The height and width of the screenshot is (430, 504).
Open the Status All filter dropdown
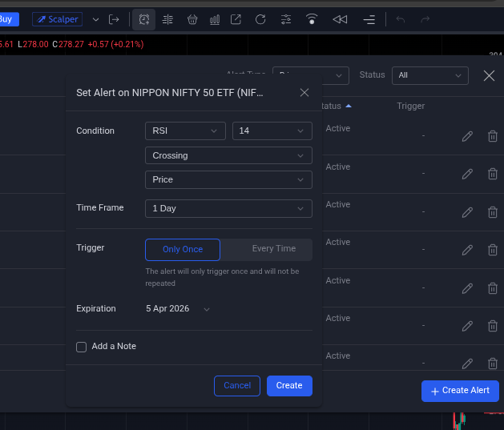(x=429, y=75)
